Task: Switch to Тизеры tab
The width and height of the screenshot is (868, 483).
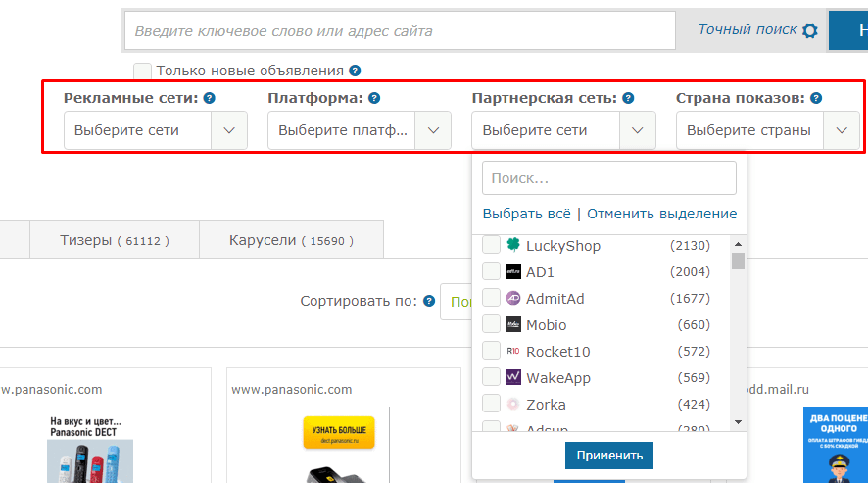Action: pyautogui.click(x=115, y=240)
